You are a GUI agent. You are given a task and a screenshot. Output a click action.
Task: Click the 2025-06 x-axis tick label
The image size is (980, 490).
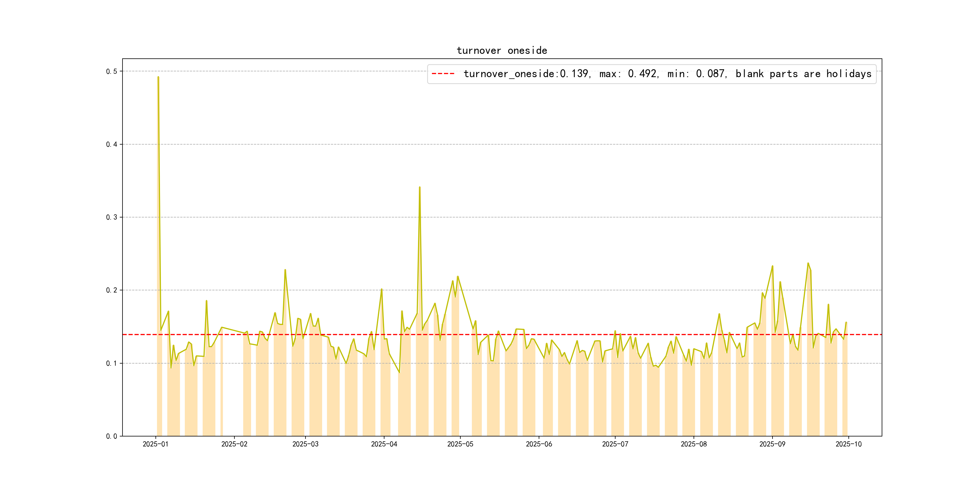[x=539, y=444]
